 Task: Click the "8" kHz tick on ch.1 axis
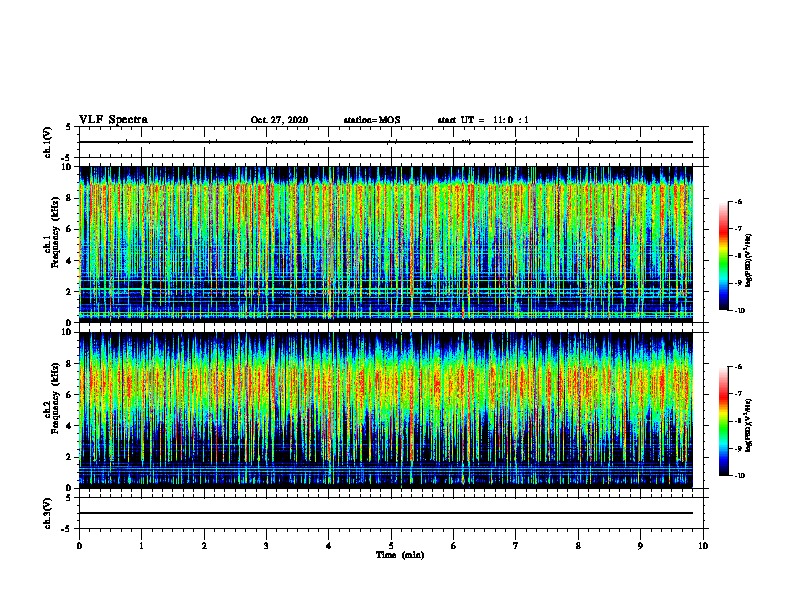click(x=69, y=198)
